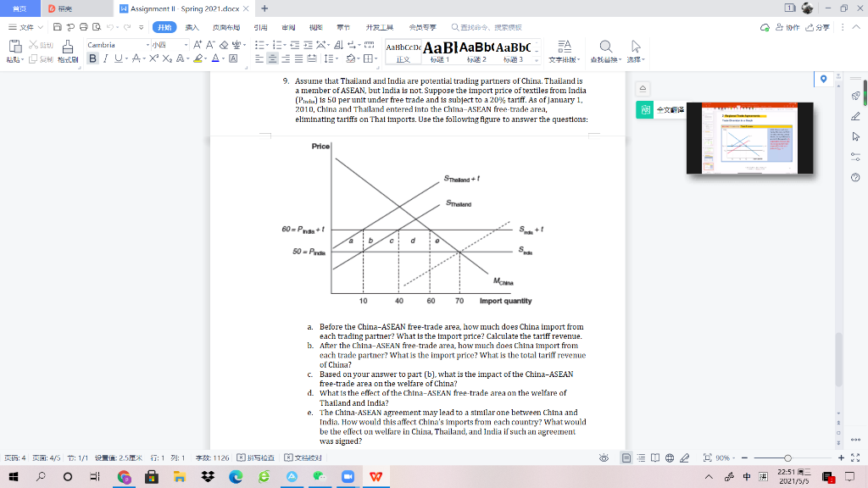Toggle align left
868x488 pixels.
[x=259, y=58]
